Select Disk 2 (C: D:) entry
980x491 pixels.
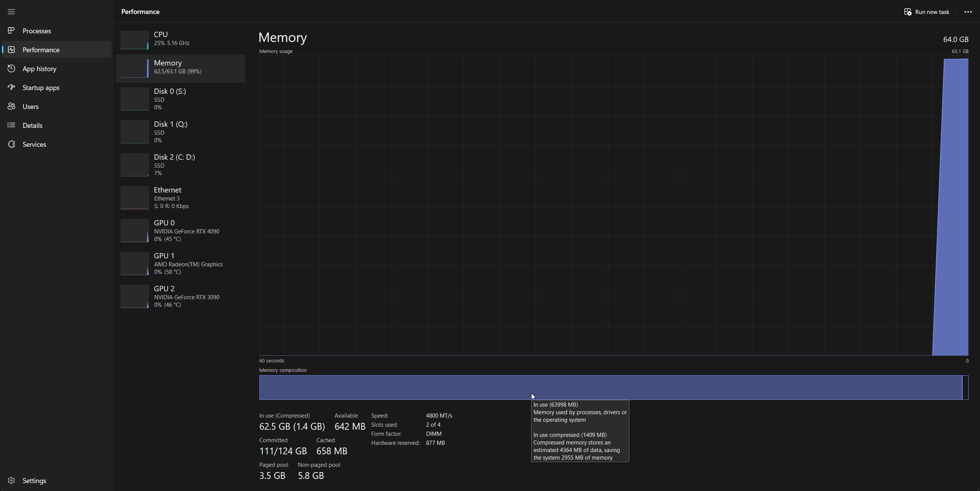pyautogui.click(x=180, y=165)
